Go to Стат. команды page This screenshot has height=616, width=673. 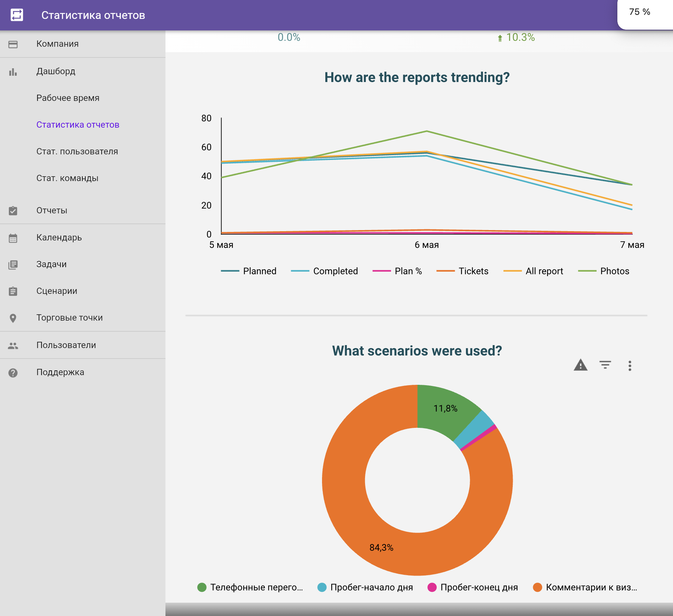point(68,178)
